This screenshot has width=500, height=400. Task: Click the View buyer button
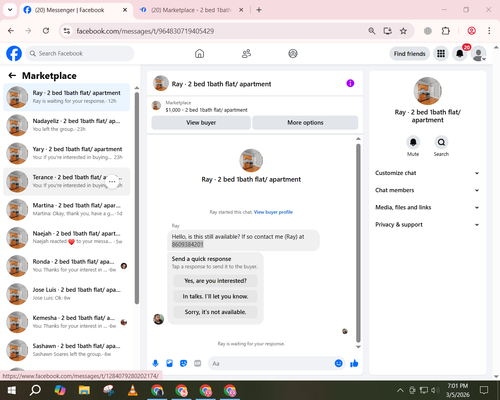[x=201, y=123]
